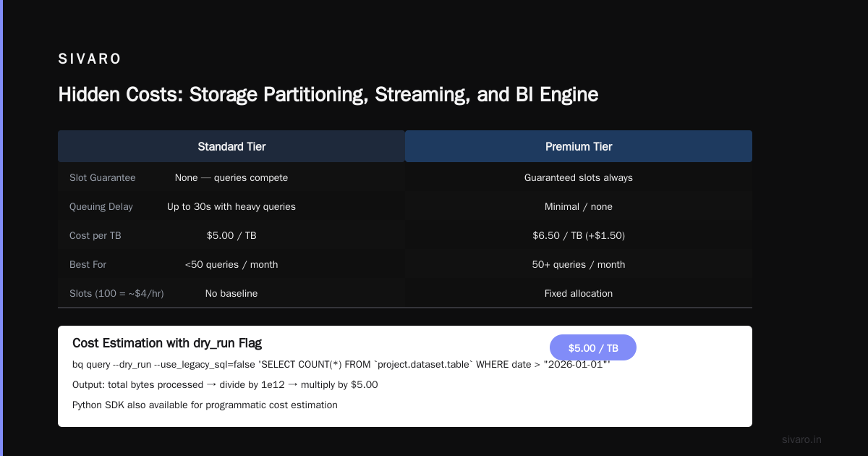This screenshot has height=456, width=868.
Task: Click the Premium Tier column header
Action: [x=579, y=146]
